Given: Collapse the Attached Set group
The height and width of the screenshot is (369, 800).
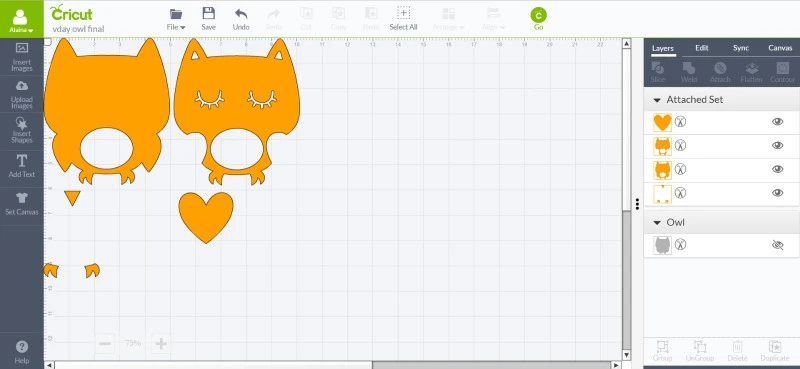Looking at the screenshot, I should tap(657, 100).
